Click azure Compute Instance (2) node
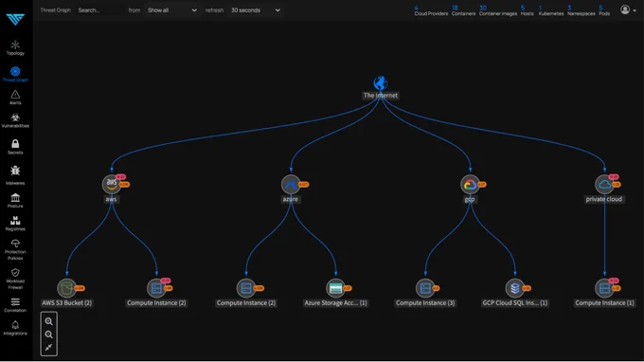Image resolution: width=644 pixels, height=362 pixels. point(245,288)
